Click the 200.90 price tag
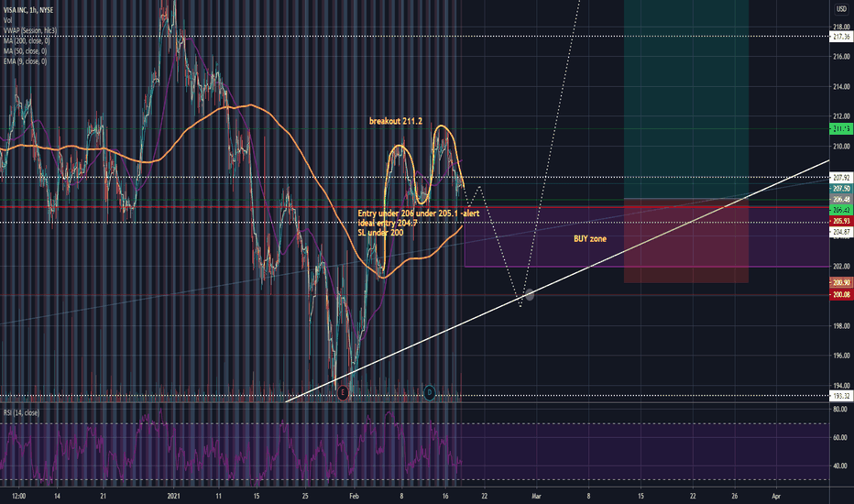The height and width of the screenshot is (504, 854). [x=841, y=282]
